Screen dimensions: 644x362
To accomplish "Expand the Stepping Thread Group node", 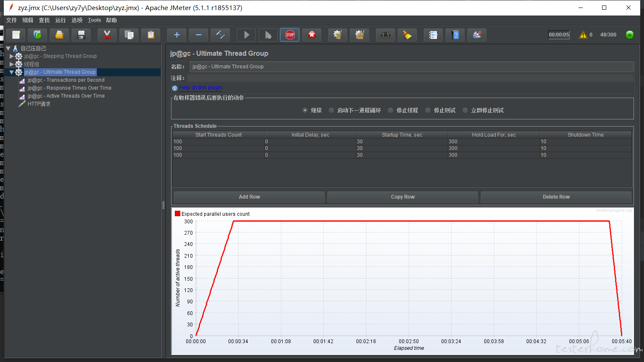I will tap(12, 56).
